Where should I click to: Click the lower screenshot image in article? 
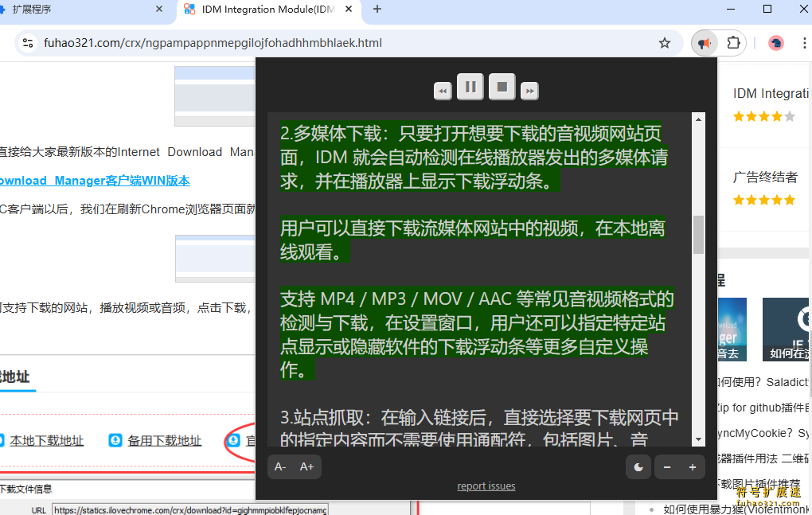coord(216,259)
